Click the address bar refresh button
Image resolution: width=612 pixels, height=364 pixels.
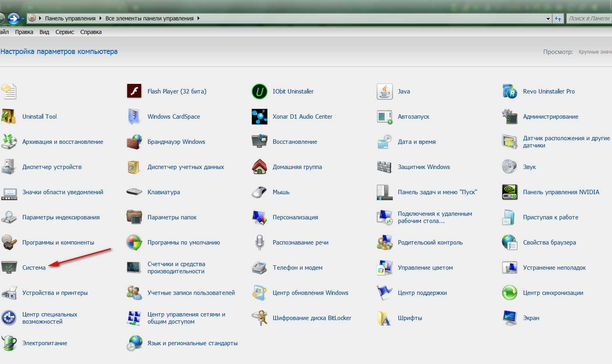point(558,19)
